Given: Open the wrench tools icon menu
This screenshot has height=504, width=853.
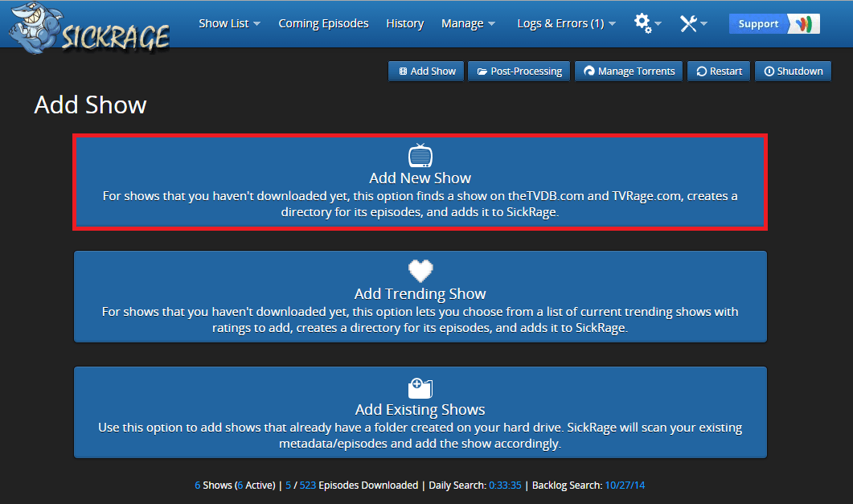Looking at the screenshot, I should click(x=692, y=23).
